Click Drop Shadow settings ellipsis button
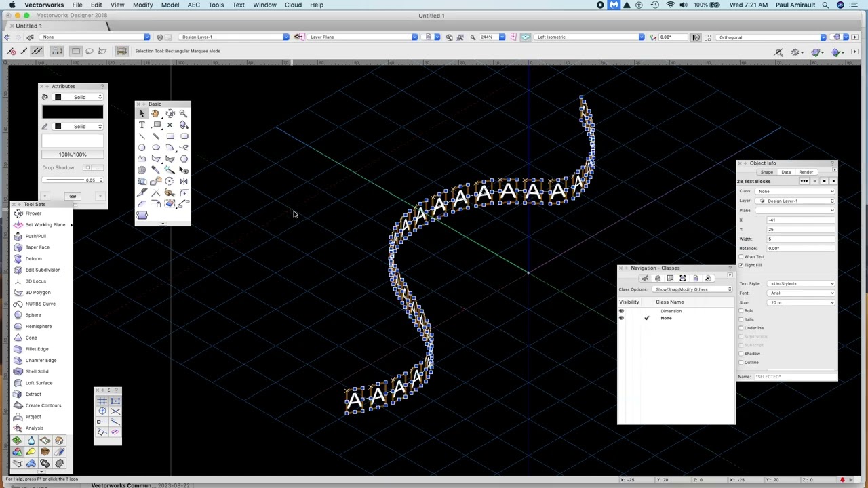Viewport: 868px width, 488px height. [x=98, y=167]
